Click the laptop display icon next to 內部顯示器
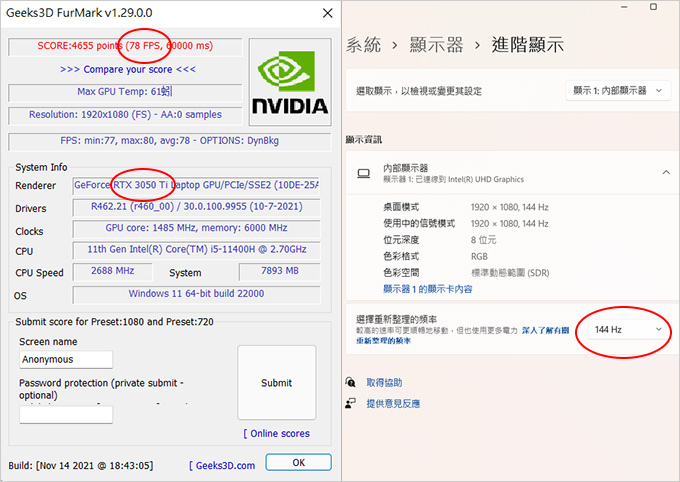Image resolution: width=680 pixels, height=482 pixels. pyautogui.click(x=363, y=174)
